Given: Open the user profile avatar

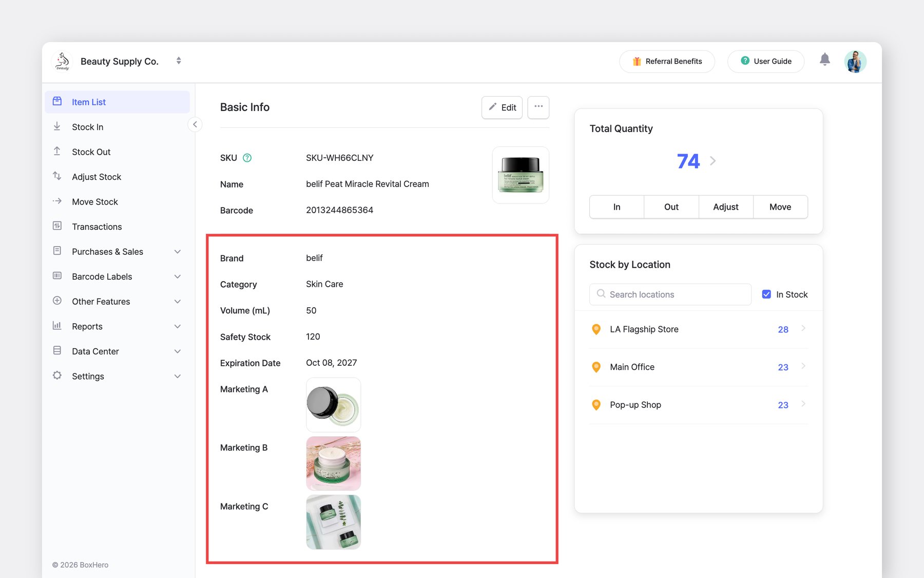Looking at the screenshot, I should (855, 62).
